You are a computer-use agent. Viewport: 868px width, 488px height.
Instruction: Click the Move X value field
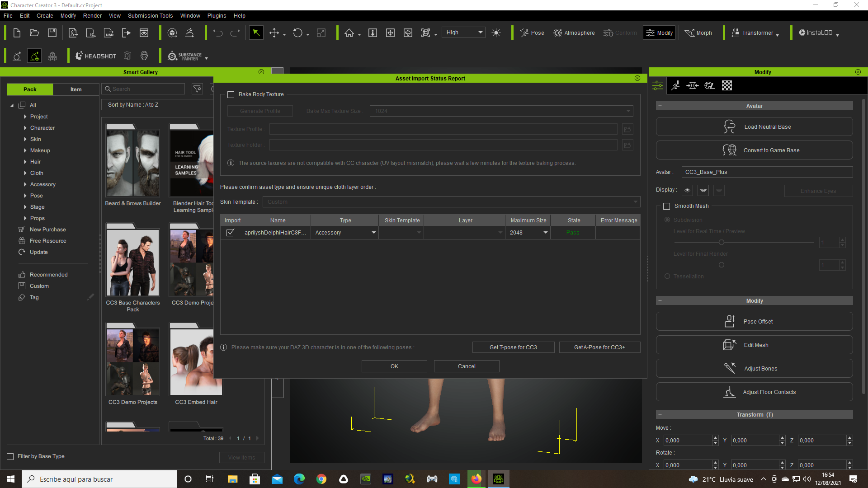tap(688, 440)
